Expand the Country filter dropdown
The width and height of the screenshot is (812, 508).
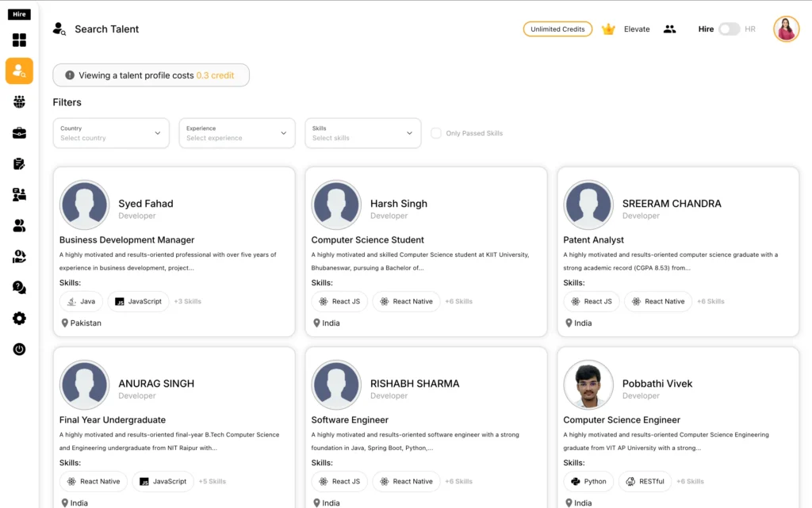(111, 133)
